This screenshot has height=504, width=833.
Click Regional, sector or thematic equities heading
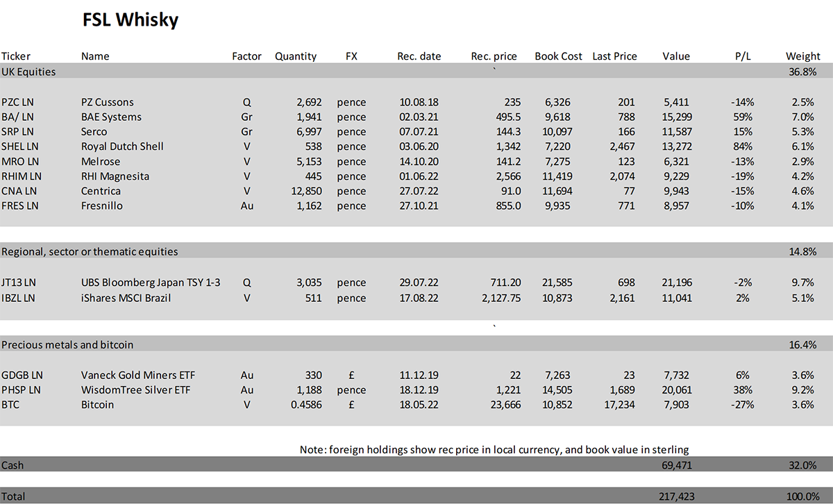coord(90,251)
